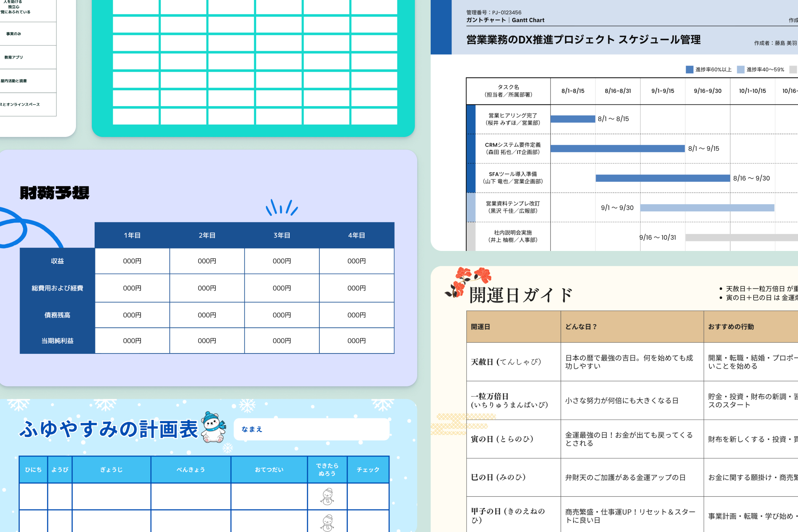Screen dimensions: 798x532
Task: Click the 10/1-10/15 period header
Action: pyautogui.click(x=752, y=91)
